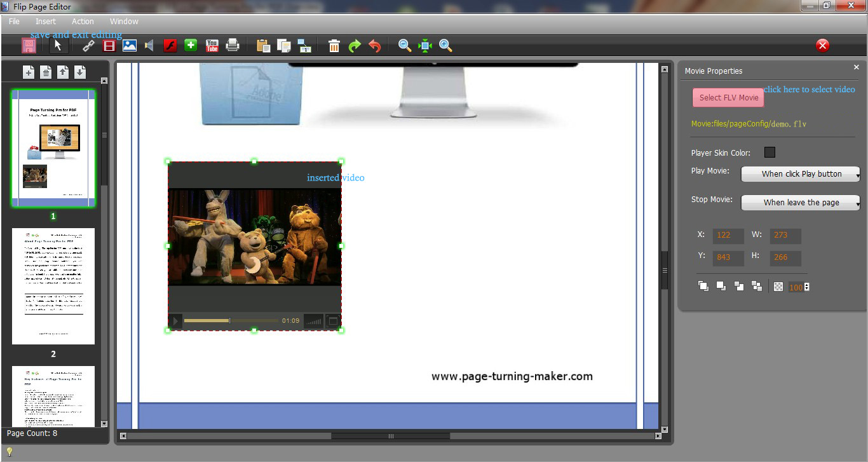Click the checkerboard opacity icon
Image resolution: width=868 pixels, height=462 pixels.
779,287
